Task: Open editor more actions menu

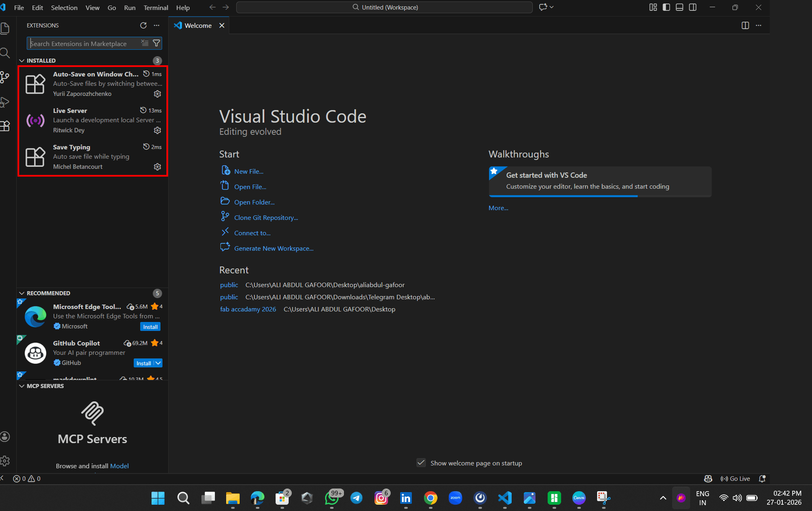Action: [758, 26]
